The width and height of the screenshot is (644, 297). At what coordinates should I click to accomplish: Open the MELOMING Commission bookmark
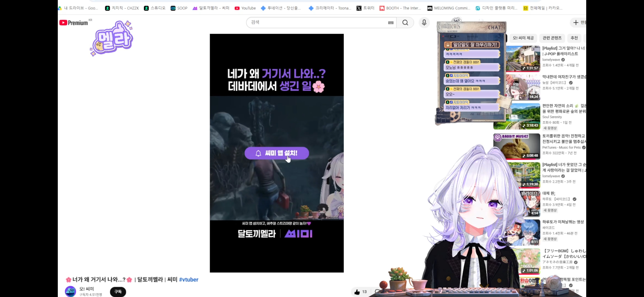click(x=449, y=8)
